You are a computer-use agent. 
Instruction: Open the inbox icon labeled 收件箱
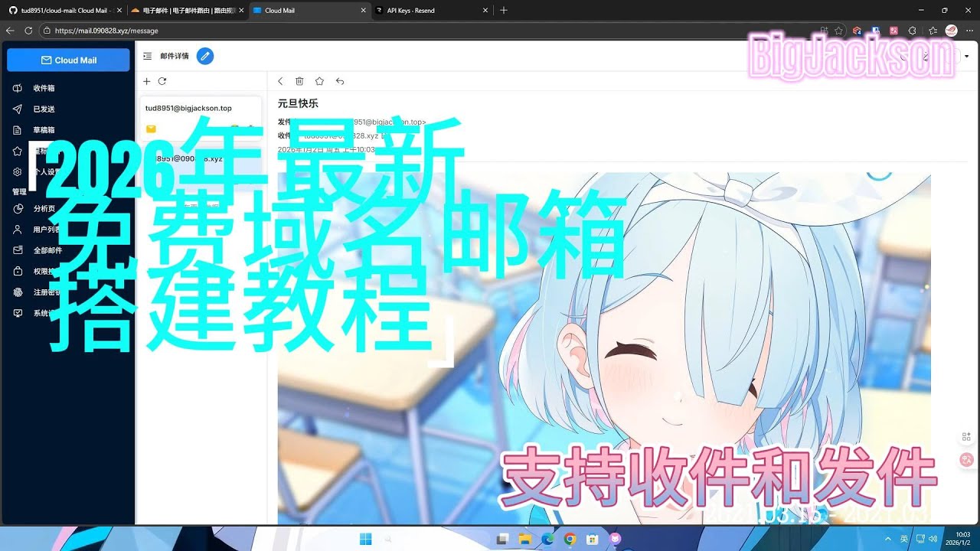click(x=18, y=88)
